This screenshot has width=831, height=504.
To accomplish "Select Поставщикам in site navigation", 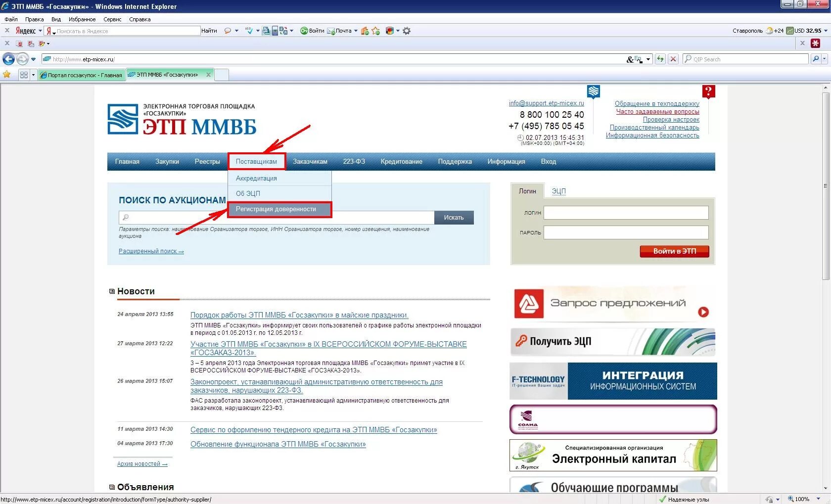I will pos(256,161).
